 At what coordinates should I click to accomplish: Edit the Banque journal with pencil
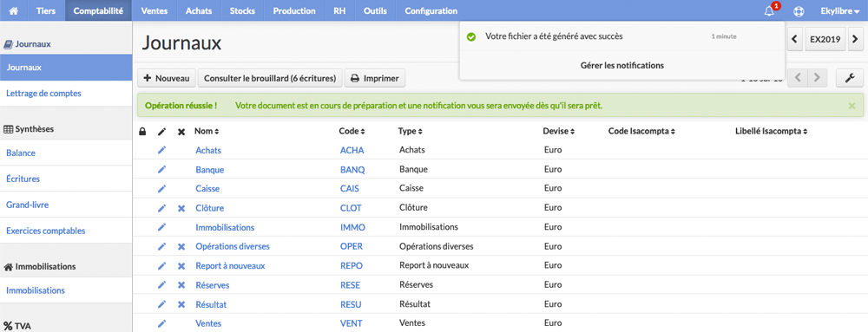[x=161, y=169]
